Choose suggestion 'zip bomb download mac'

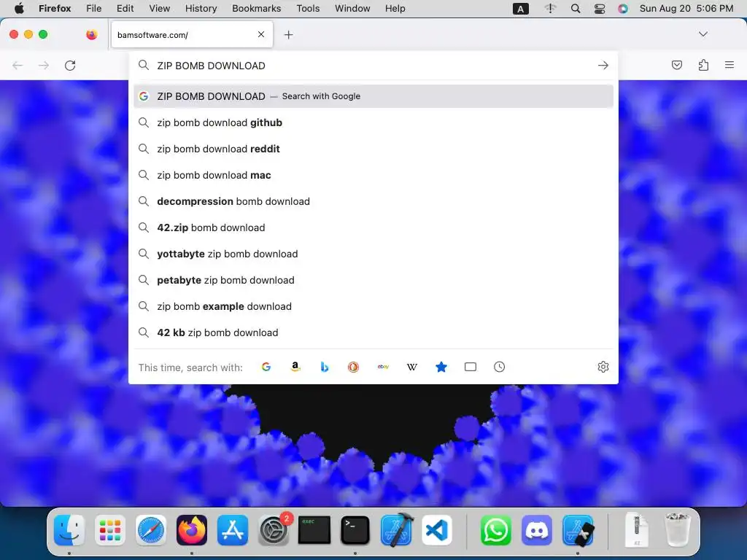pos(373,175)
